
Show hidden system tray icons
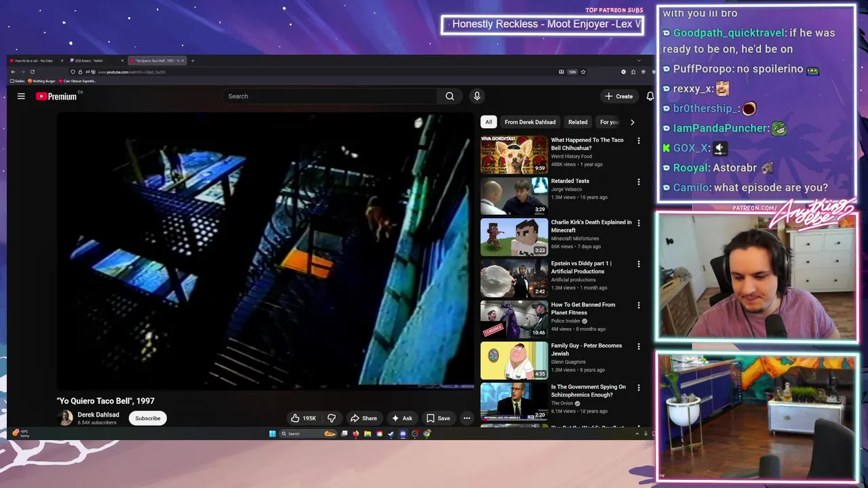[637, 434]
